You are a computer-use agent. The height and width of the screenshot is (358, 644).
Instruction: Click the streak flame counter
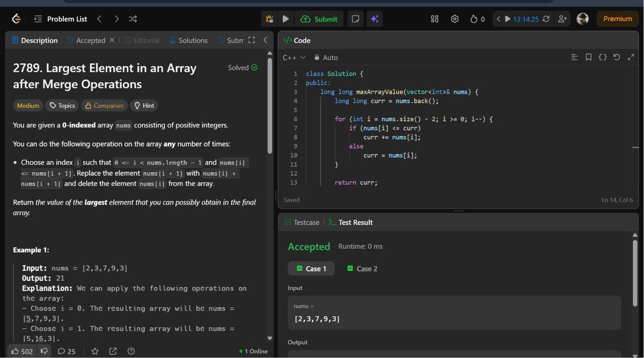[x=477, y=19]
